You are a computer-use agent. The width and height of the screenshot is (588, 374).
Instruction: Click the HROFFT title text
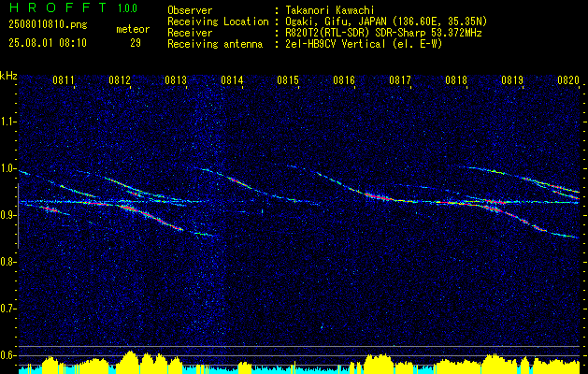click(57, 7)
